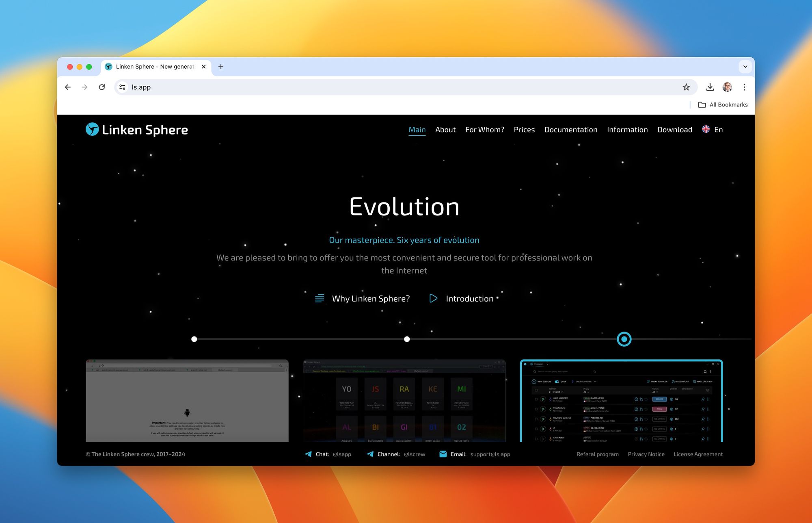Click the Telegram icon next to Chat
The image size is (812, 523).
(x=308, y=454)
